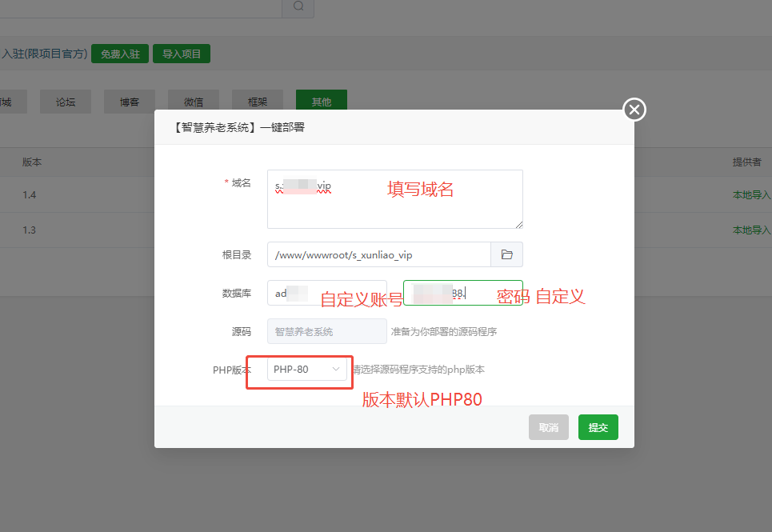Select the green 其他 category tab
Viewport: 772px width, 532px height.
(322, 102)
